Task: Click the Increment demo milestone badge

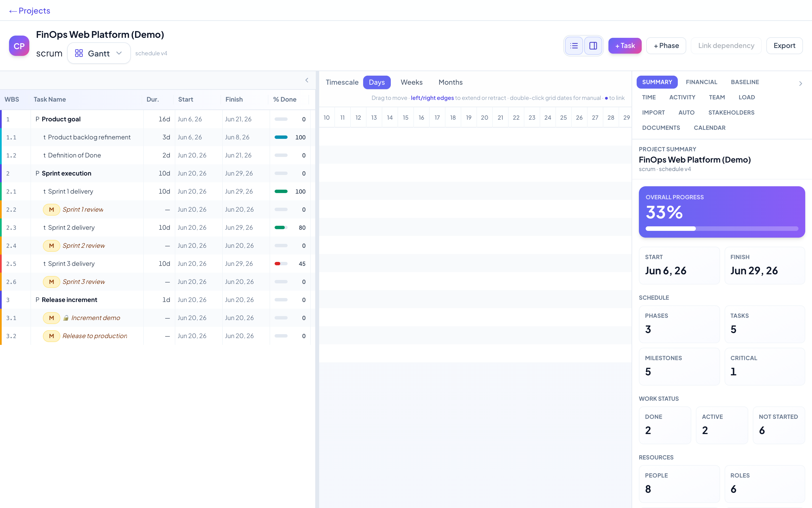Action: (x=51, y=318)
